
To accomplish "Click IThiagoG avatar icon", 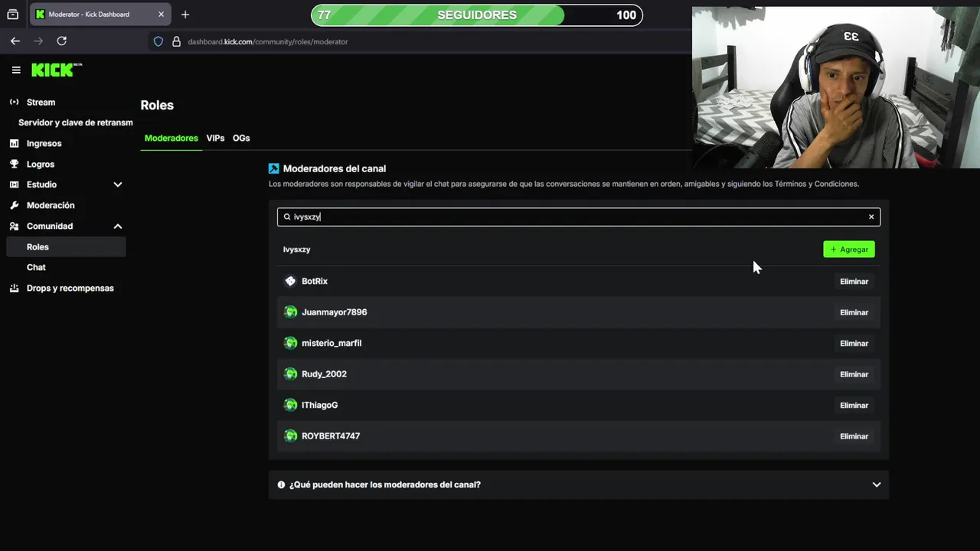I will [290, 405].
